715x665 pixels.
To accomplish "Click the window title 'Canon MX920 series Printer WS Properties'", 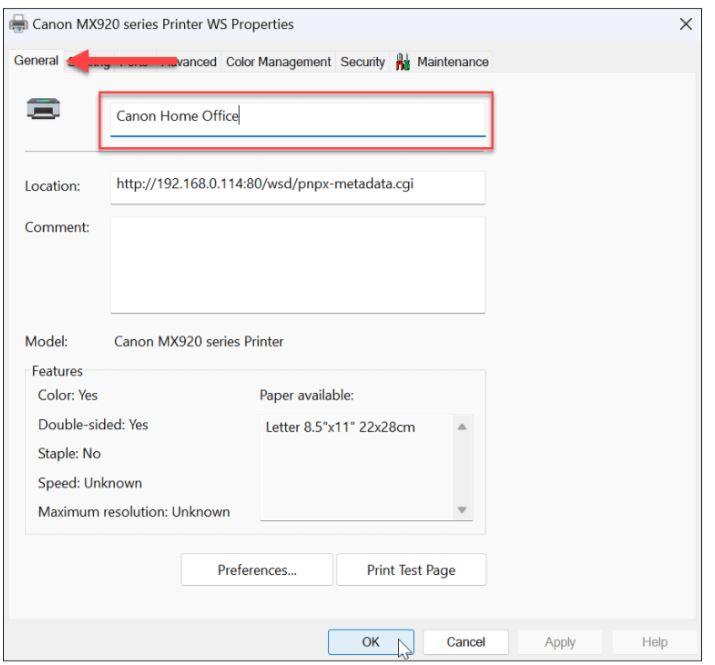I will pos(163,24).
